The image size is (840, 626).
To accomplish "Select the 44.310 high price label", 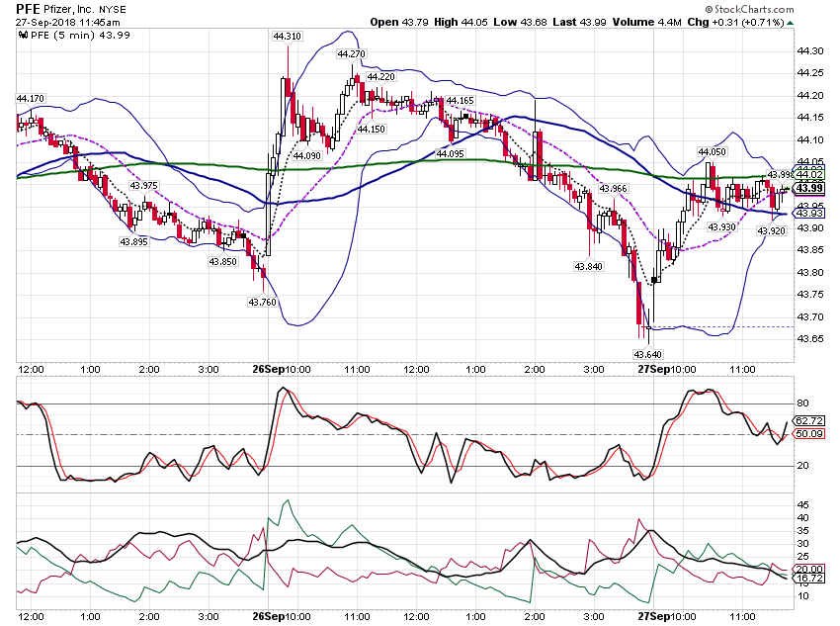I will point(288,37).
